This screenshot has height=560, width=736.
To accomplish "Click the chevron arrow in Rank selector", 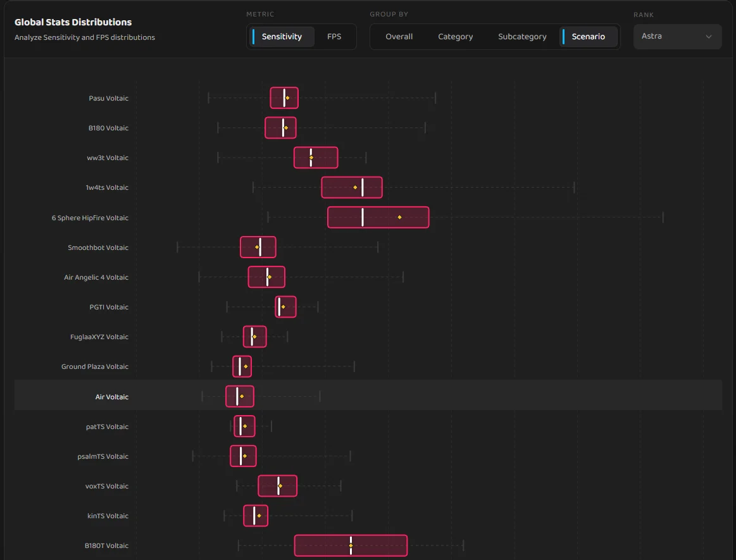I will pos(709,37).
